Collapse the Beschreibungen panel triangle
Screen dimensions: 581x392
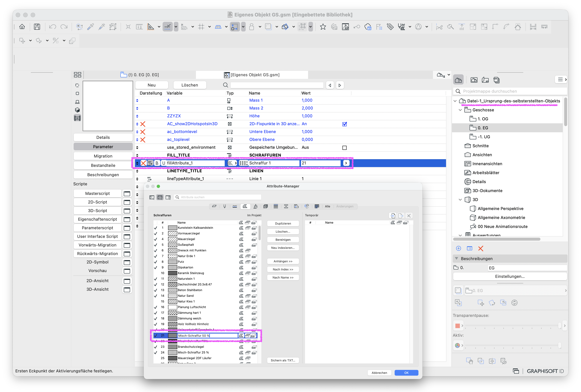(x=456, y=259)
